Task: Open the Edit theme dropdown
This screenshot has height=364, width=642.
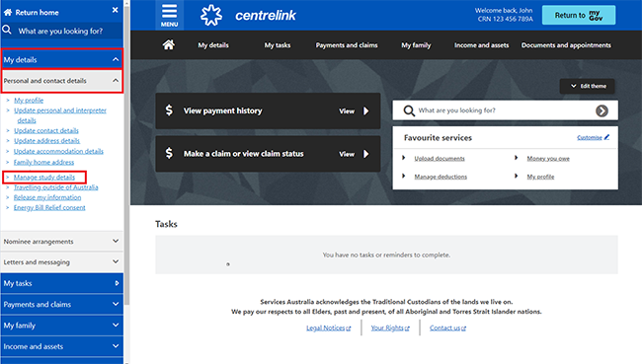Action: pyautogui.click(x=587, y=86)
